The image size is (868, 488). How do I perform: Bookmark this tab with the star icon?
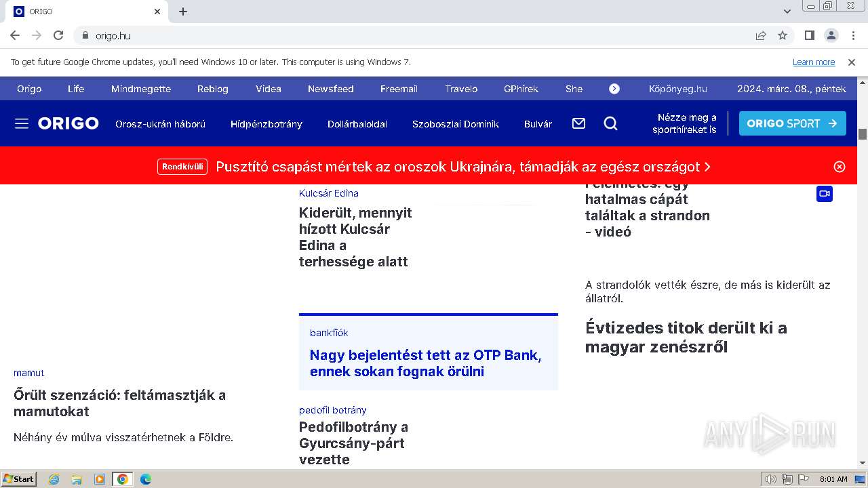tap(783, 35)
